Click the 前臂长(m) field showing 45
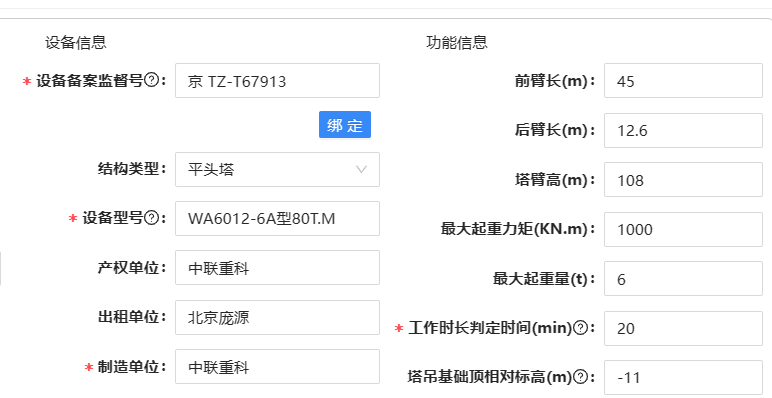 (683, 80)
